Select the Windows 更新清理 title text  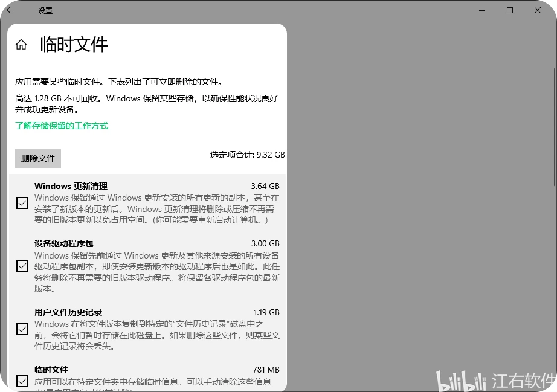(x=71, y=186)
